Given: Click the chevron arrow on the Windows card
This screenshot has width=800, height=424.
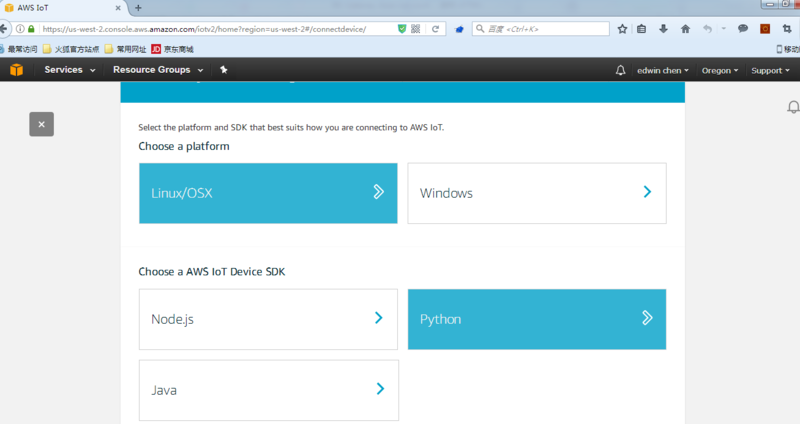Looking at the screenshot, I should (647, 192).
